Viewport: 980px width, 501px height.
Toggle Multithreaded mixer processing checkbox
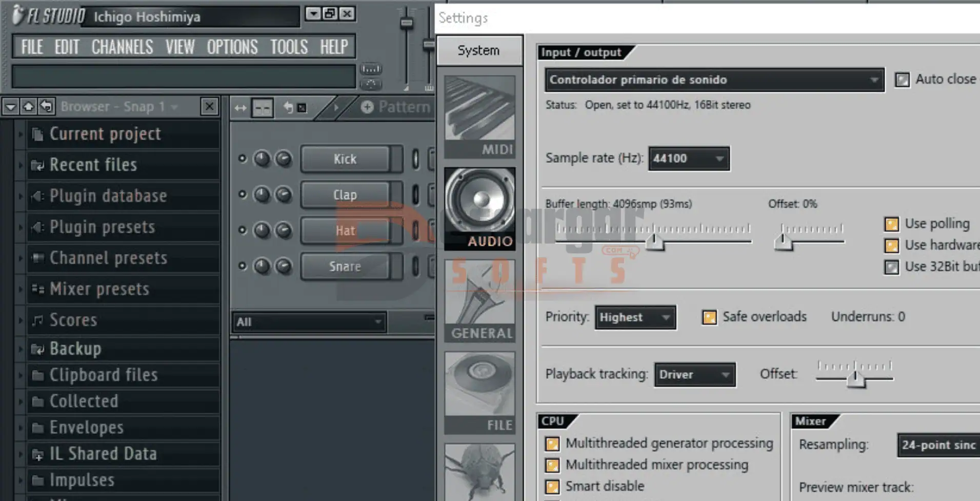pos(552,465)
